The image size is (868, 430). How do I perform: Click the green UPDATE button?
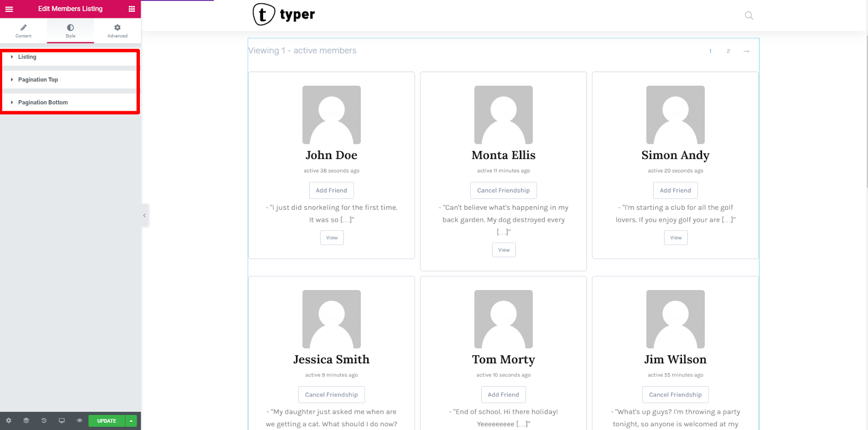[107, 421]
